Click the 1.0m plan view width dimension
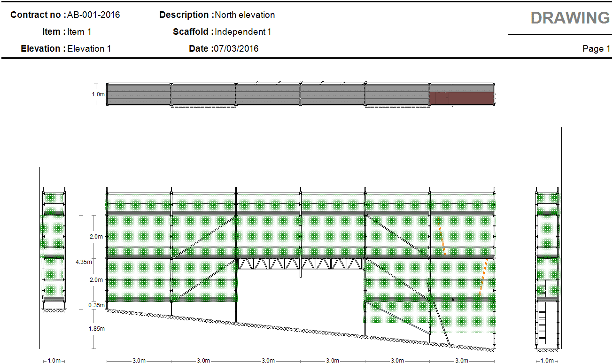613x364 pixels. (x=98, y=94)
